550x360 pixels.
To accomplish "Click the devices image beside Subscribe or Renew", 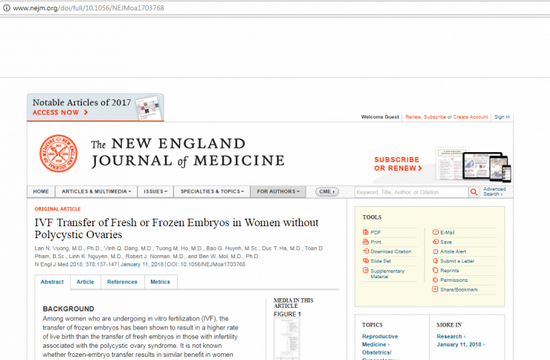I will [473, 165].
